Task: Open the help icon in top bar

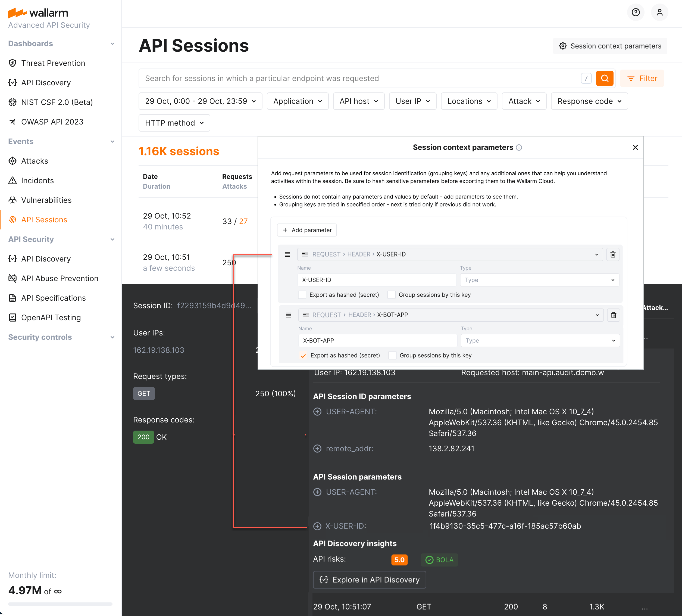Action: (636, 12)
